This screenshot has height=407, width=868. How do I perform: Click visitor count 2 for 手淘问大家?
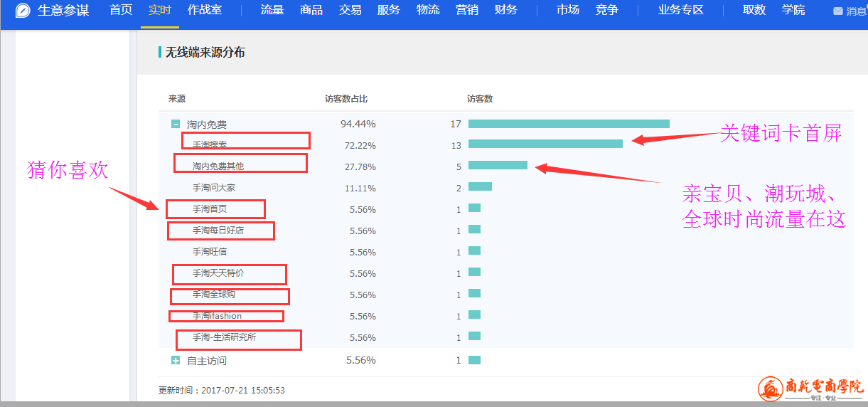coord(459,188)
